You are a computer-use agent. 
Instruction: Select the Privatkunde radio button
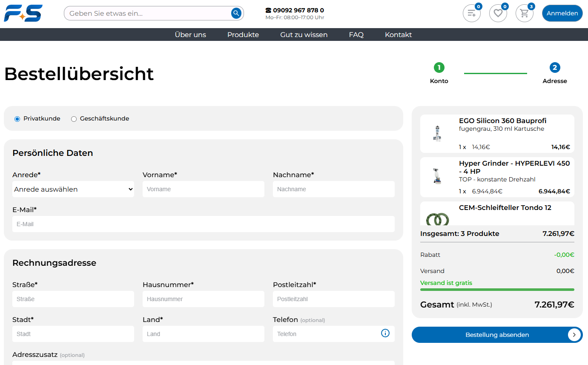tap(17, 119)
